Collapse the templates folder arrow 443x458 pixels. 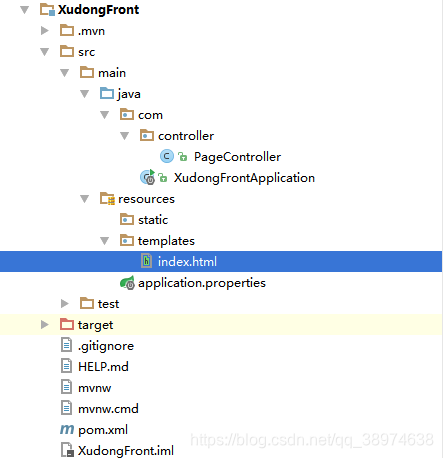coord(105,241)
